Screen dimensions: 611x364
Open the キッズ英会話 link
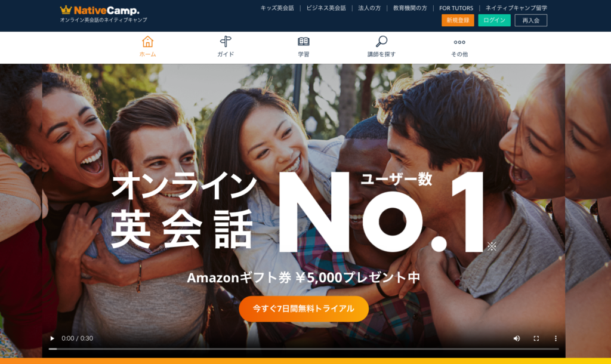(x=277, y=8)
